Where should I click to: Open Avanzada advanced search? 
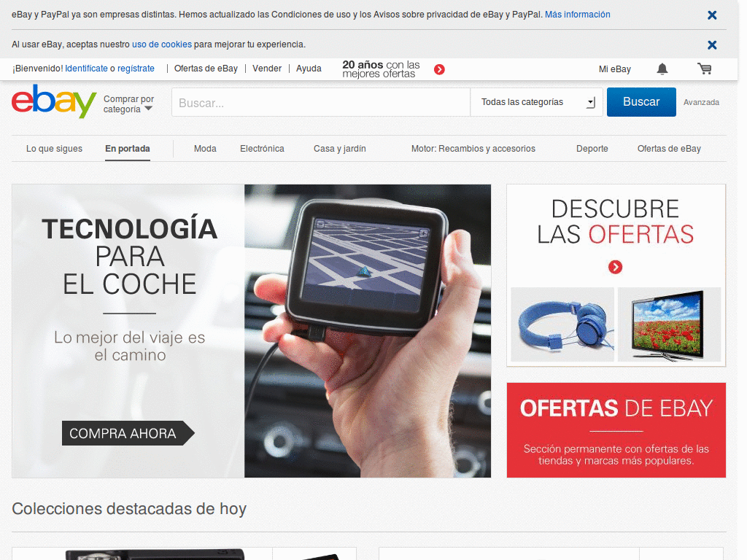click(x=701, y=102)
